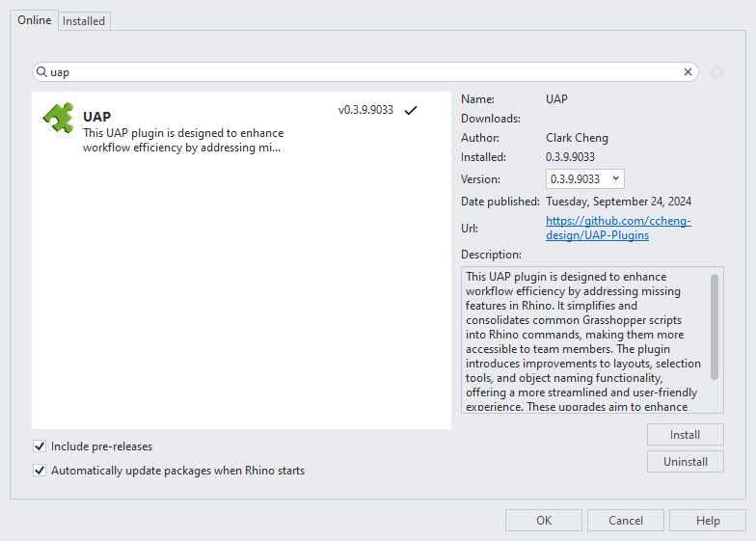Click the description box scrollbar
The image size is (756, 541).
tap(715, 326)
